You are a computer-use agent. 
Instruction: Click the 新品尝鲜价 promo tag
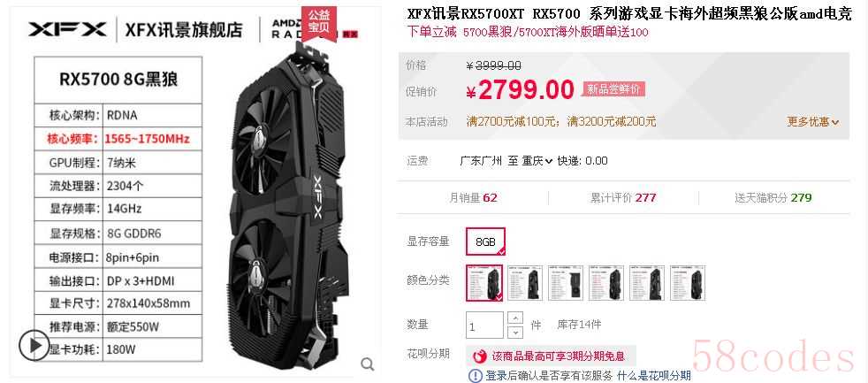[613, 89]
